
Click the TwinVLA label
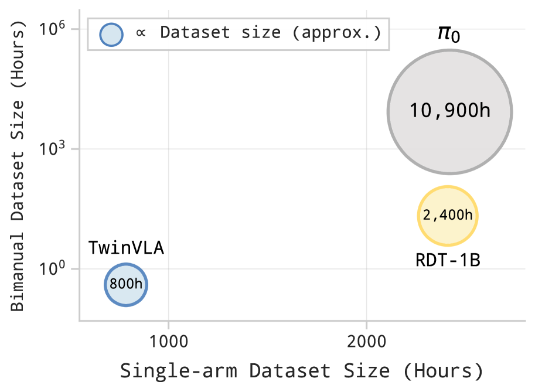(x=126, y=248)
